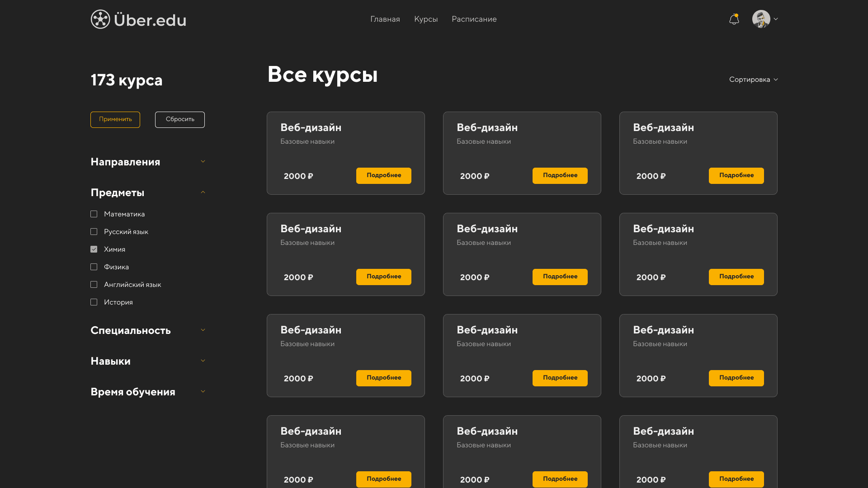
Task: Check the Физика checkbox
Action: coord(94,267)
